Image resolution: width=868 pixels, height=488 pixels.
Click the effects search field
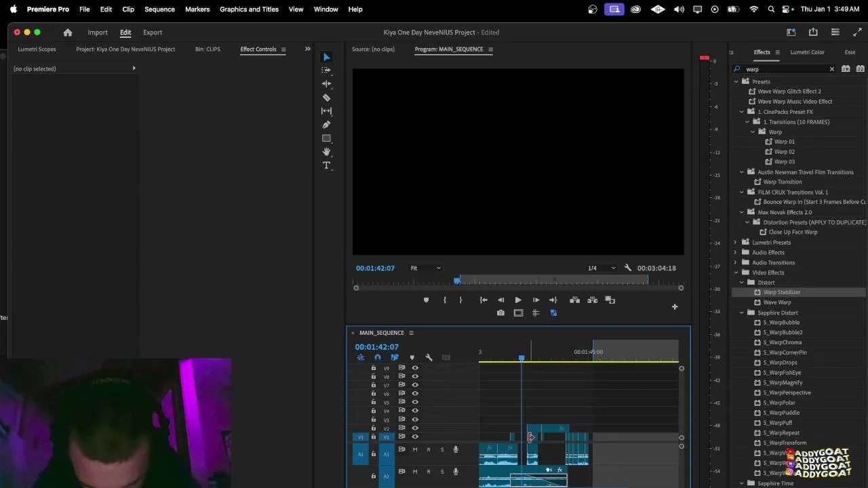[784, 69]
